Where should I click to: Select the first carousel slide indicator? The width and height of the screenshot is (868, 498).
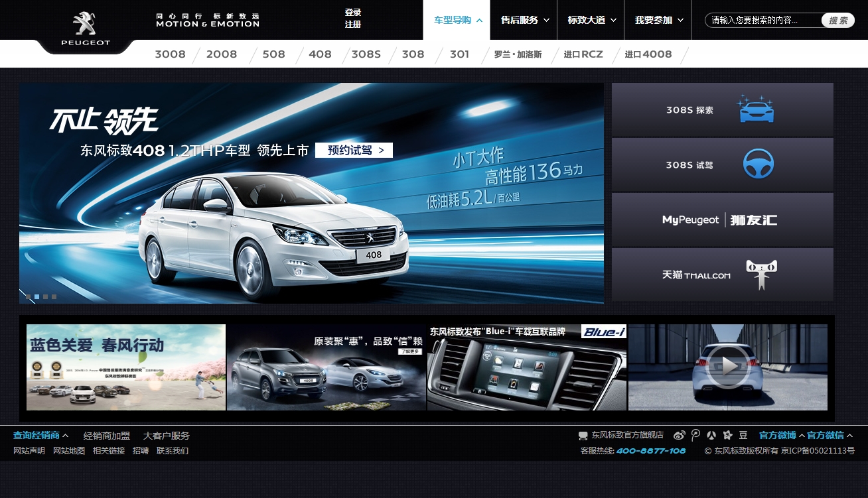[x=29, y=297]
